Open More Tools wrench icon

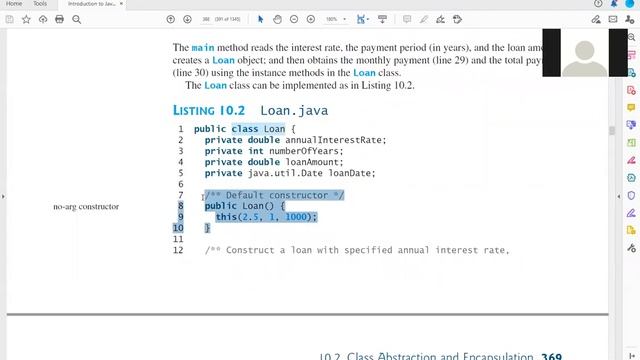pyautogui.click(x=631, y=248)
